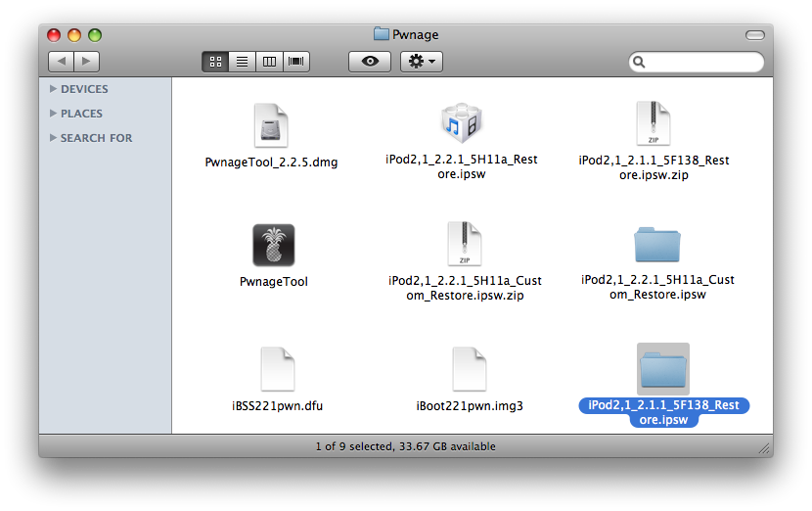Switch to list view mode
812x511 pixels.
tap(242, 62)
